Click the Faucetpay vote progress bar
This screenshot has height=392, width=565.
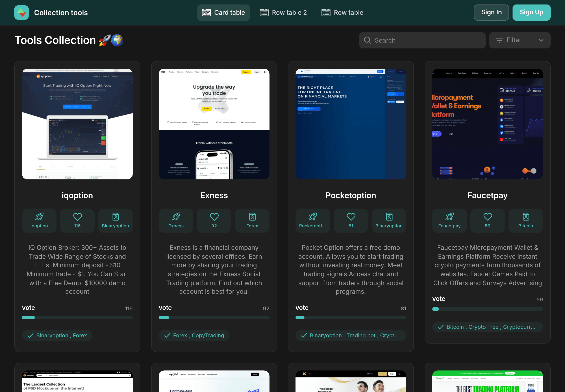pyautogui.click(x=487, y=309)
